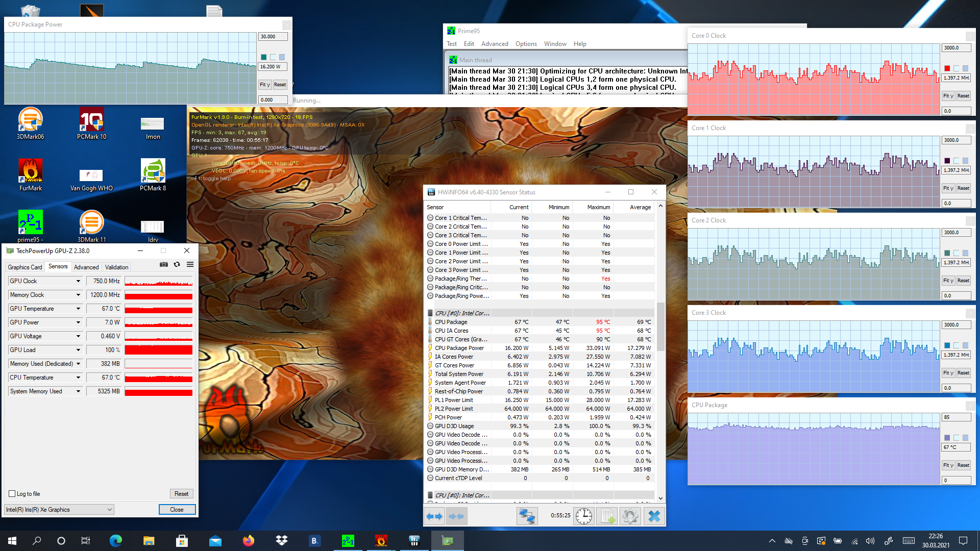Click HWiNFO expand columns arrows icon
This screenshot has width=980, height=551.
pyautogui.click(x=434, y=516)
